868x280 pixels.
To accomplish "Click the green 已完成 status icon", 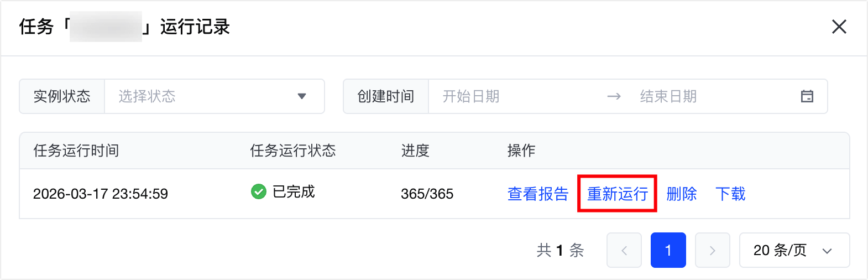I will 259,191.
